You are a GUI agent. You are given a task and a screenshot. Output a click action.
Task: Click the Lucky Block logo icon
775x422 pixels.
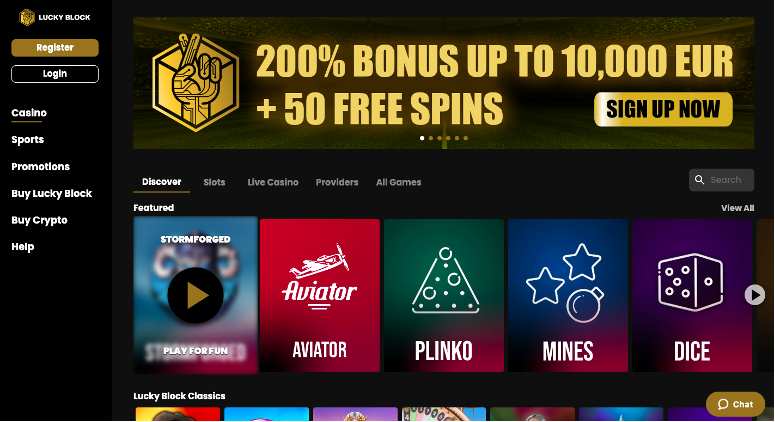pos(27,17)
